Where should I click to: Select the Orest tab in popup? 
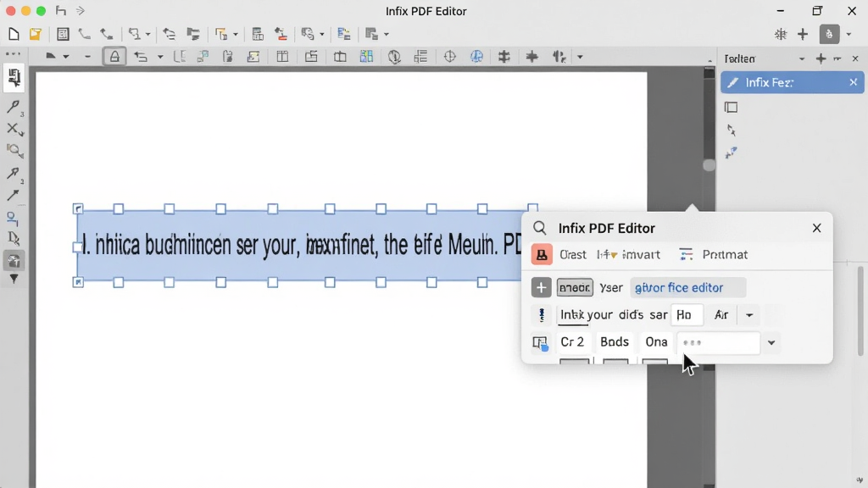(x=572, y=254)
